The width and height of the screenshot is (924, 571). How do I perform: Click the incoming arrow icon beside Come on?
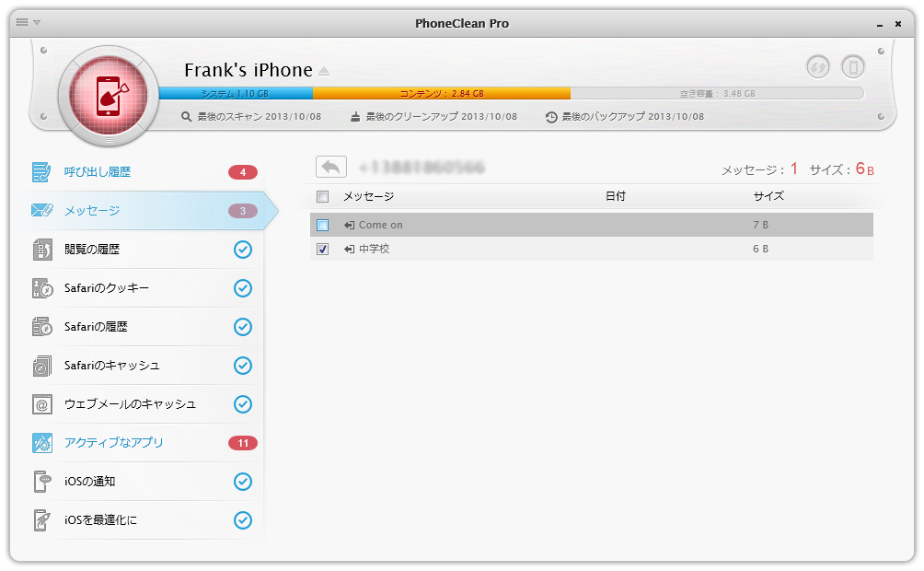[350, 225]
